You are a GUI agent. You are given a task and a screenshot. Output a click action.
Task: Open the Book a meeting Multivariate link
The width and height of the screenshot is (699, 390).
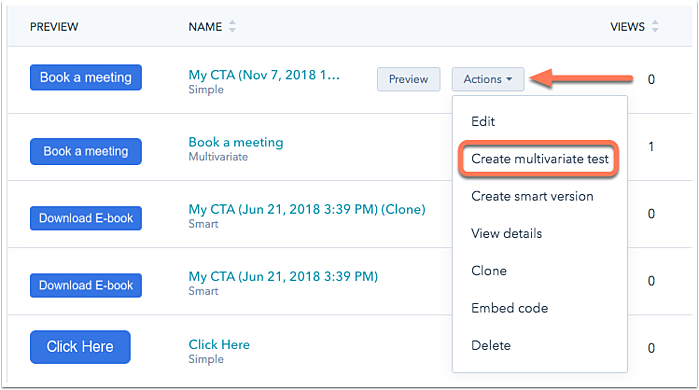point(236,142)
